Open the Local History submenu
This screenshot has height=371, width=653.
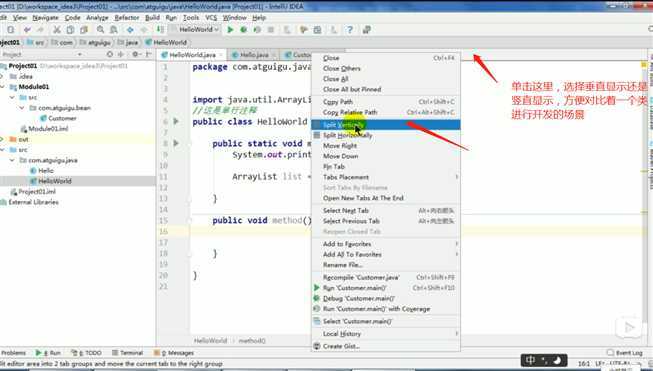[386, 334]
